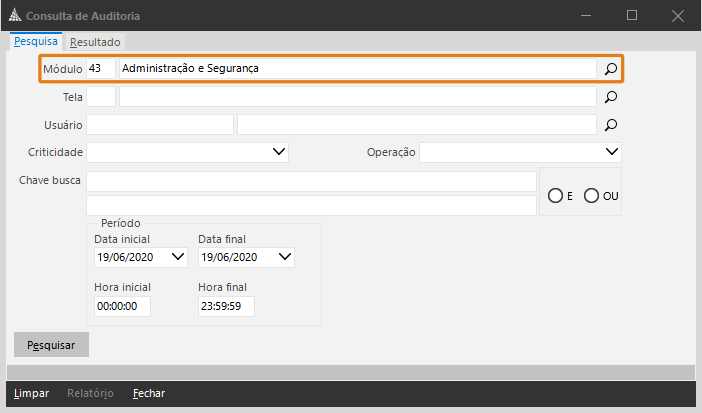Click Fechar in the bottom bar
This screenshot has width=702, height=413.
point(149,393)
